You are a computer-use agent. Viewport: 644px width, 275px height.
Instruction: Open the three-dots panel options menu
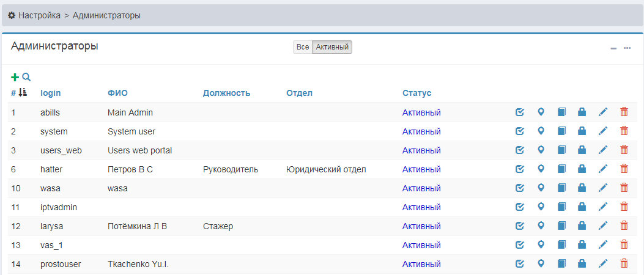pos(627,48)
